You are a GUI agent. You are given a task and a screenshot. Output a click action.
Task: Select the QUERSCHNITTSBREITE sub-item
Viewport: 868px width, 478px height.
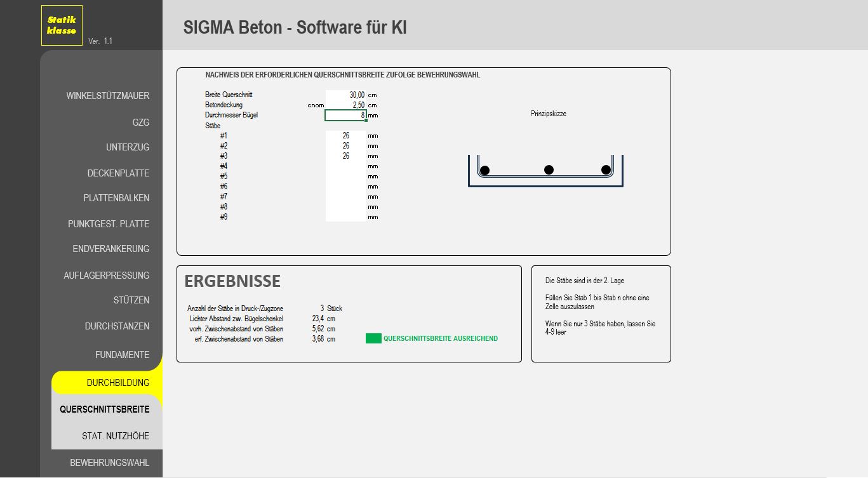tap(105, 409)
